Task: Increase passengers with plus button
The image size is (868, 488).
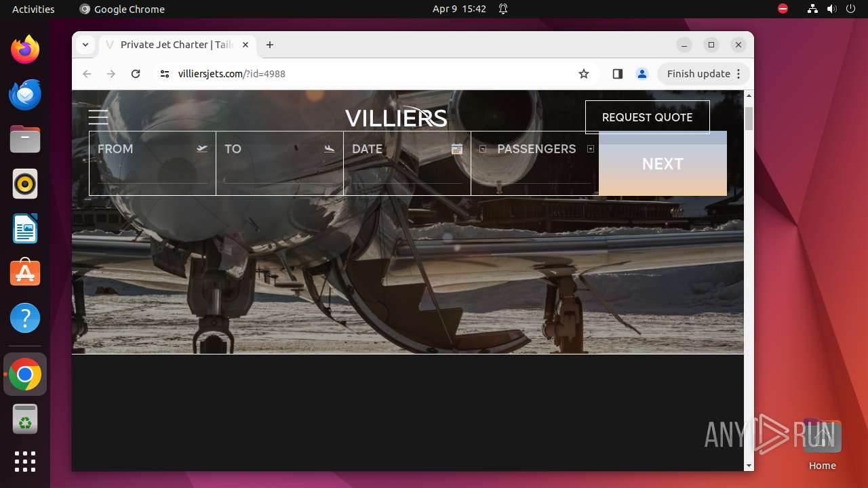Action: [x=591, y=148]
